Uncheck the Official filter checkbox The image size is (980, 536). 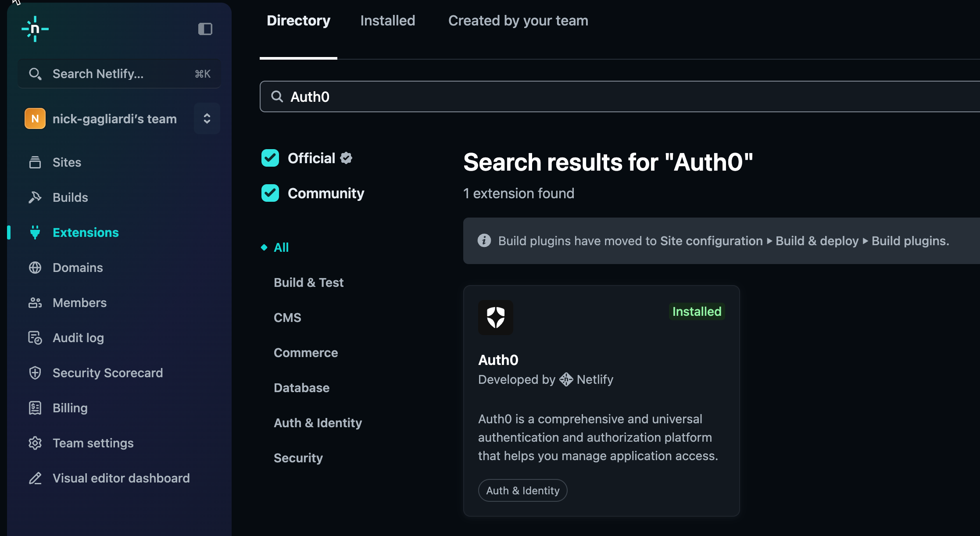(270, 158)
